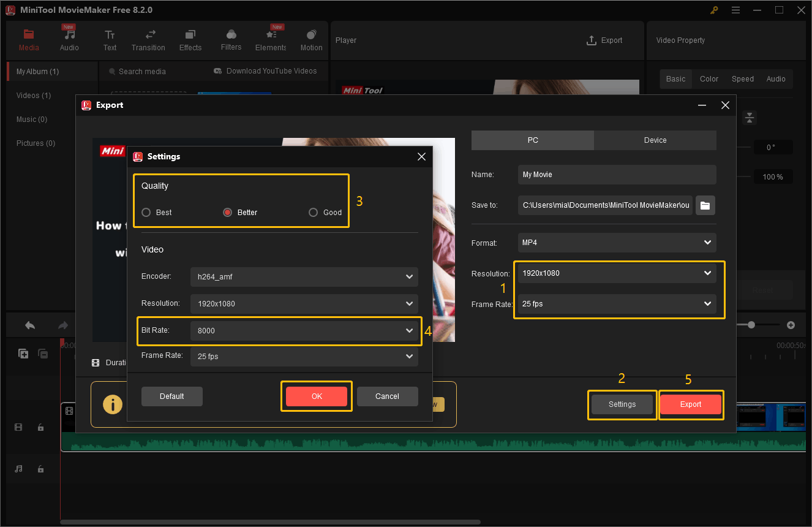Switch to Audio tab in Video Property
Image resolution: width=812 pixels, height=527 pixels.
tap(776, 79)
